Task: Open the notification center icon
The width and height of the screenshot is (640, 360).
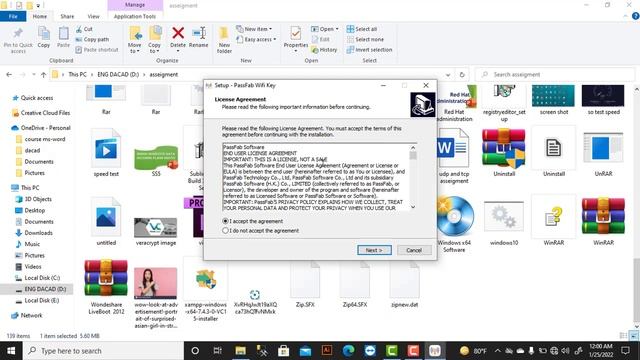Action: coord(625,351)
